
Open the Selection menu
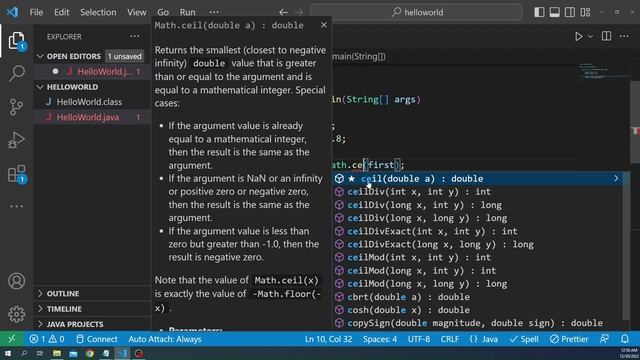click(x=98, y=12)
